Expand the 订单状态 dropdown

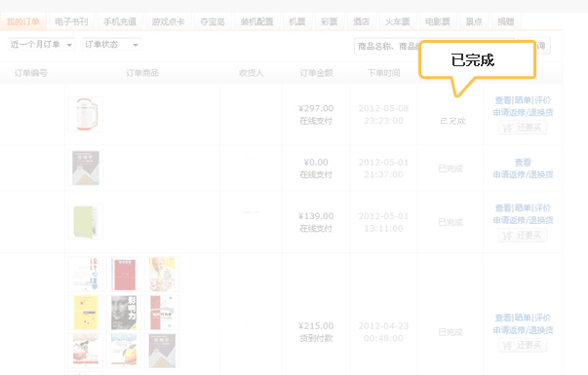(x=111, y=45)
